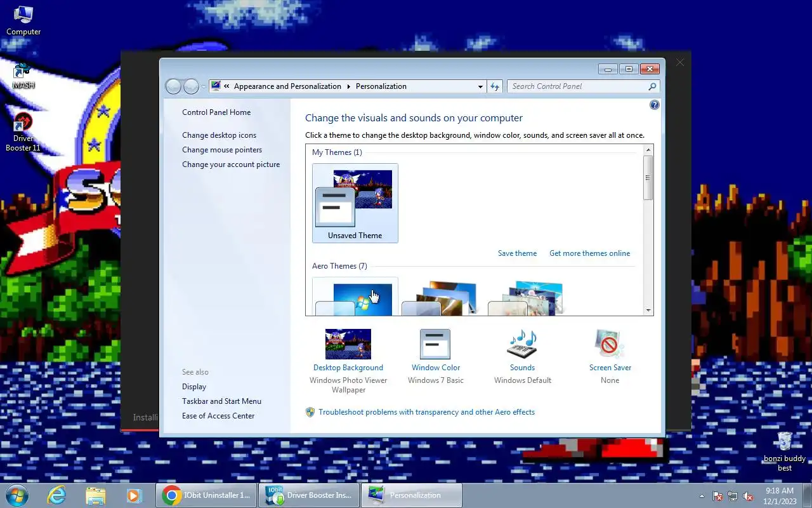Click the taskbar clock and date
The image size is (812, 508).
click(780, 496)
